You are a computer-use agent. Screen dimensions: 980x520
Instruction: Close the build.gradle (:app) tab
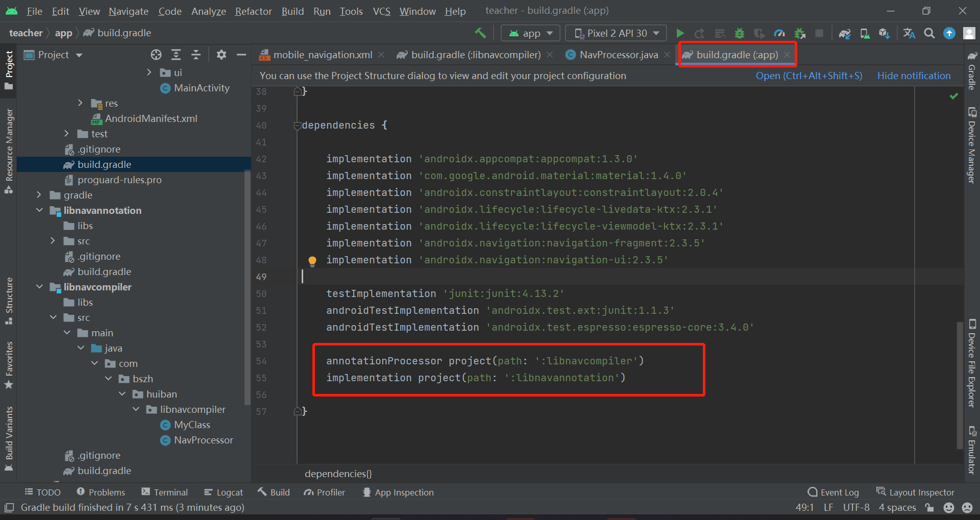787,55
